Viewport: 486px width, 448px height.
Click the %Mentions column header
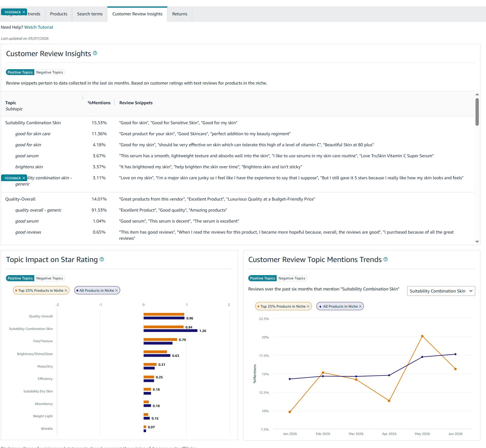tap(99, 103)
